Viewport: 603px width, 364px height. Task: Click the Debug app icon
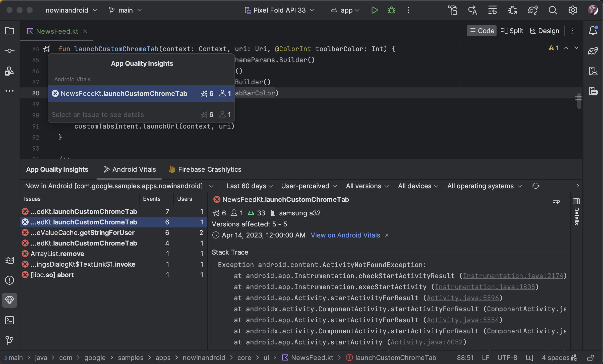pyautogui.click(x=391, y=10)
